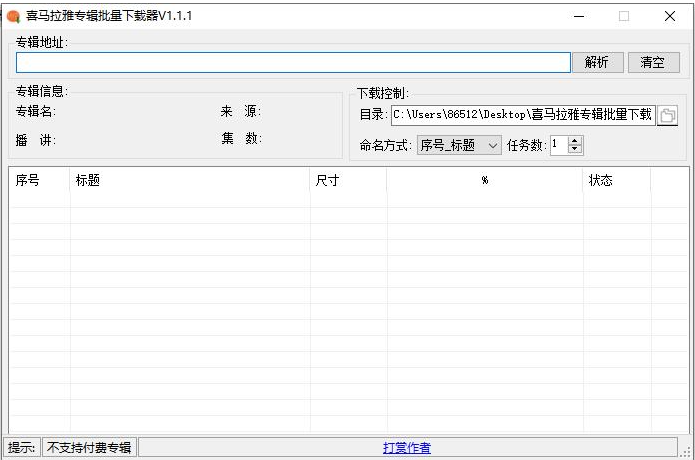Open the folder browse icon next to directory
This screenshot has width=695, height=460.
pos(667,116)
